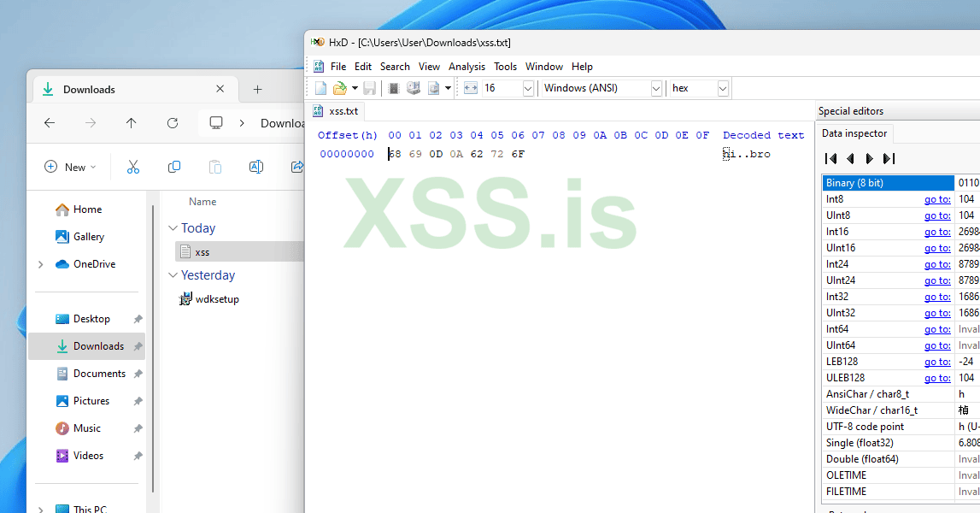980x513 pixels.
Task: Click go to link for Int64
Action: click(x=937, y=330)
